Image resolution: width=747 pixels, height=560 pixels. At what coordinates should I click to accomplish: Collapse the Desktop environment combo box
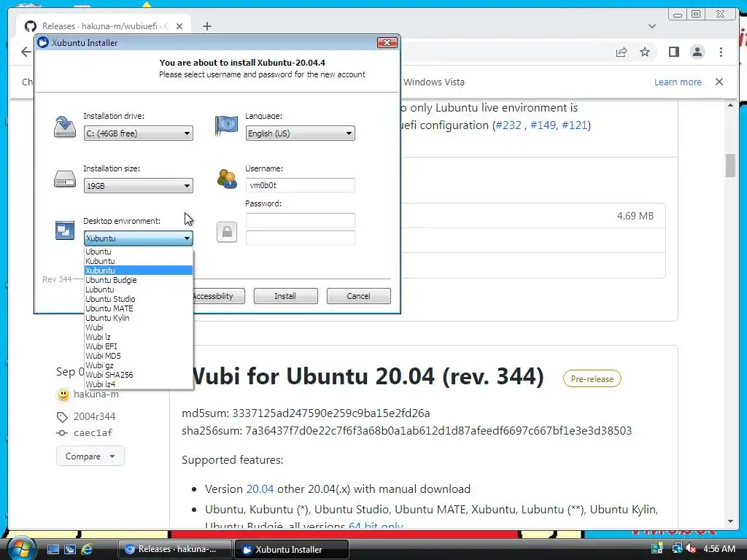click(138, 238)
